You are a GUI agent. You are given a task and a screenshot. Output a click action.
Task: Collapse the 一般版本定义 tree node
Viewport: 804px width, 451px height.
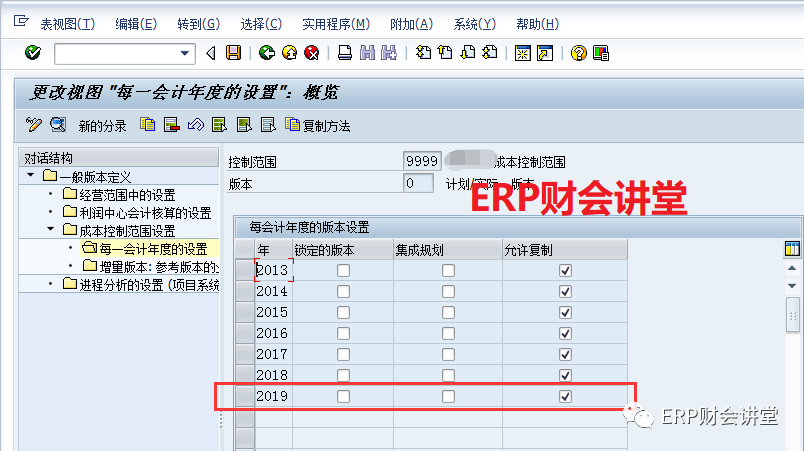click(33, 177)
